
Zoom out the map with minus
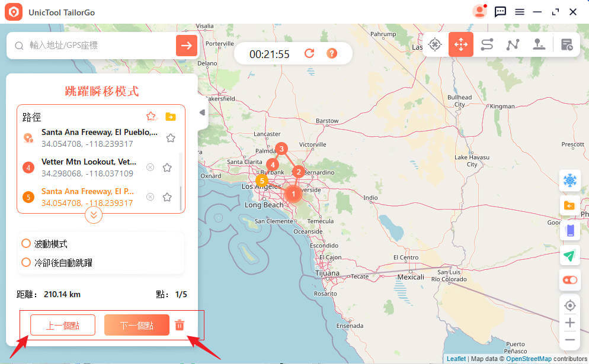click(570, 340)
